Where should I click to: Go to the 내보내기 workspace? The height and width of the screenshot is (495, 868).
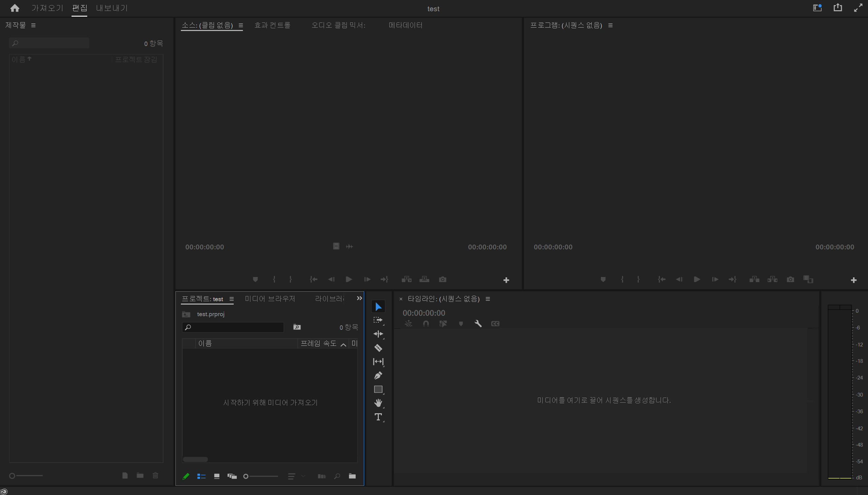(112, 8)
